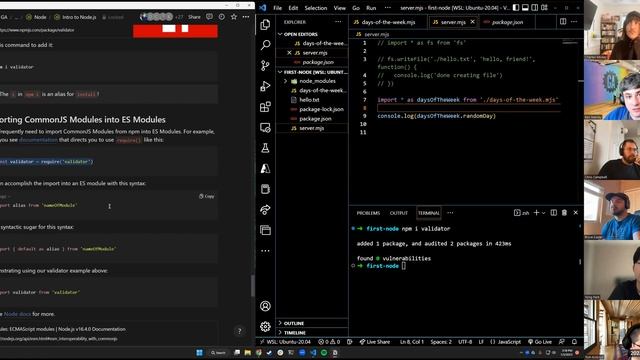The width and height of the screenshot is (640, 360).
Task: Open the View menu
Action: pos(339,8)
